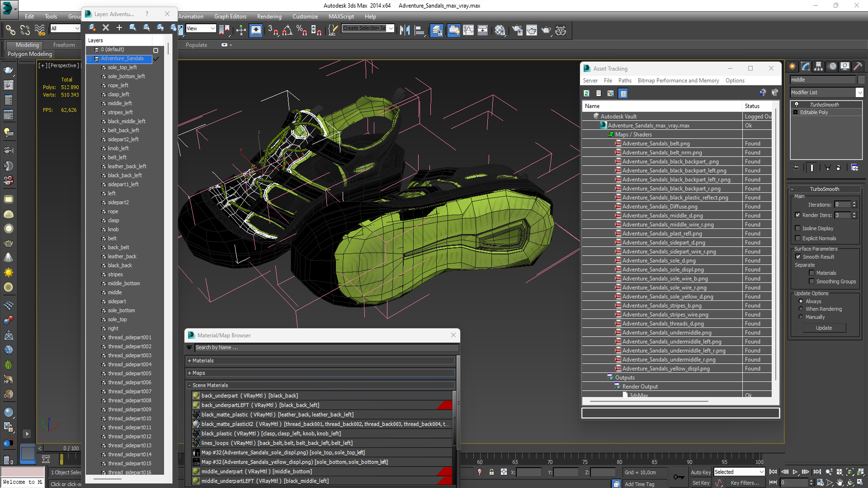Click the time slider 0 / 100 handle

71,448
